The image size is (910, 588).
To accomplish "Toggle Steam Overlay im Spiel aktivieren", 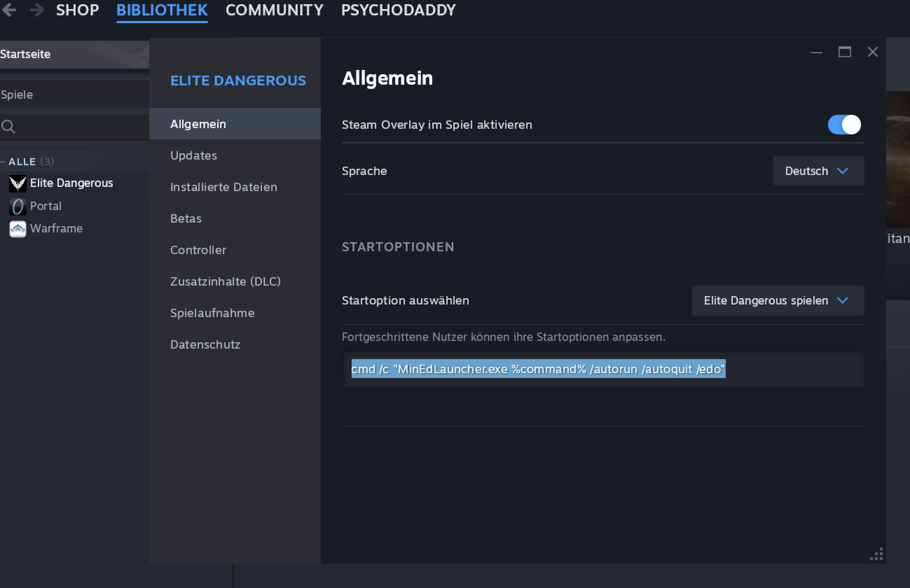I will [844, 125].
